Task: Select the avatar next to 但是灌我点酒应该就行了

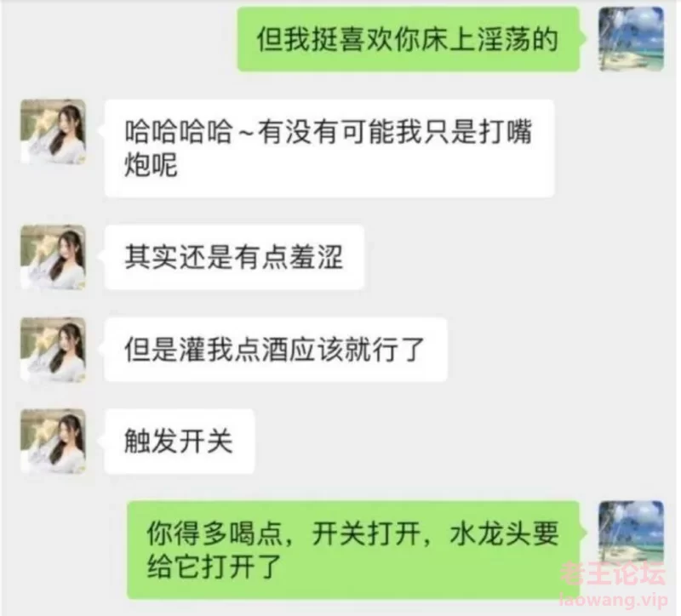Action: pyautogui.click(x=54, y=350)
